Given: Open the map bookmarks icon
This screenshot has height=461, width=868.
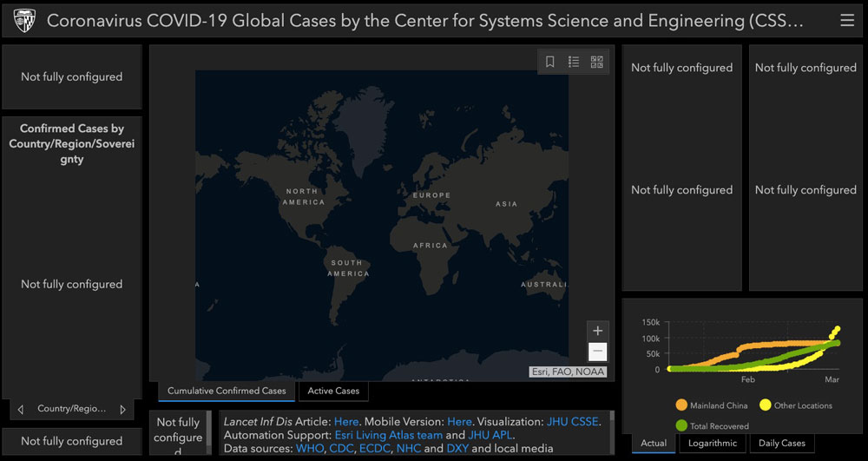Looking at the screenshot, I should [x=549, y=62].
